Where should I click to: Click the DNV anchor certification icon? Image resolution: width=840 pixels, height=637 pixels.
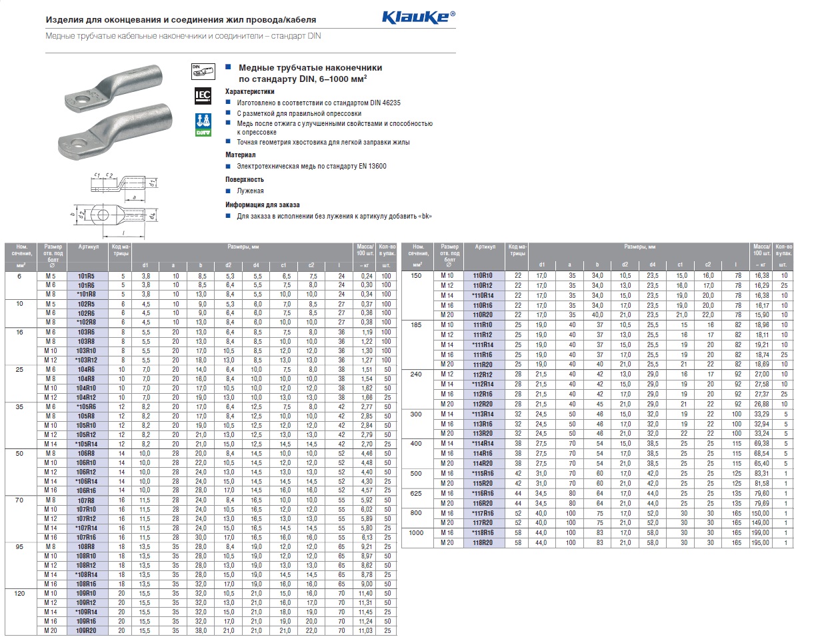pos(202,125)
